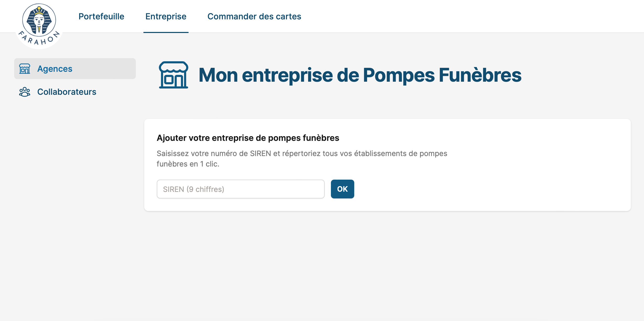Click the large storefront icon beside page title
The image size is (644, 321).
[x=173, y=75]
